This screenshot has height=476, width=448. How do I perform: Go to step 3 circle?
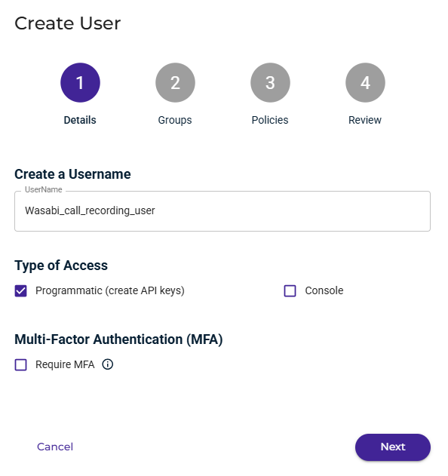[x=270, y=82]
